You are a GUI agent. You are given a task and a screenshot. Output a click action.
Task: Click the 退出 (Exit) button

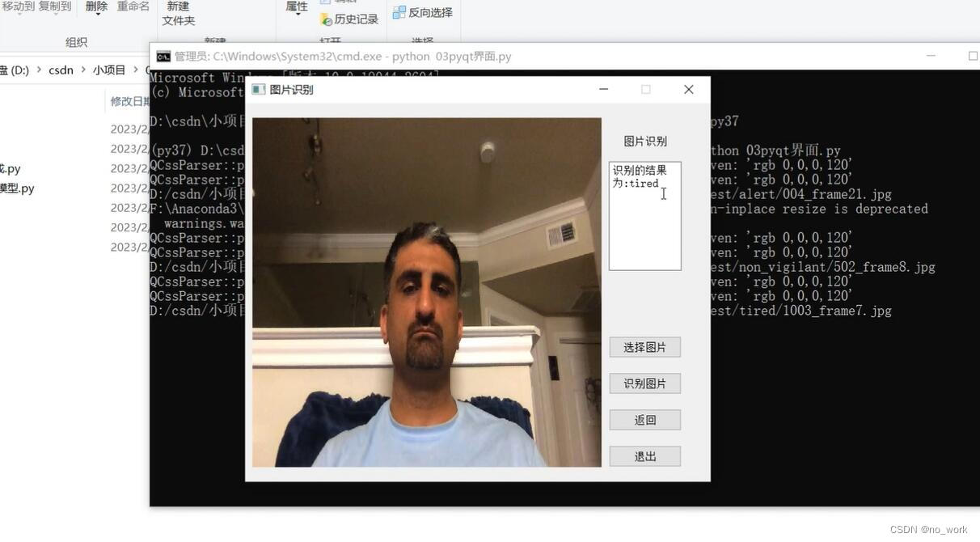[644, 455]
